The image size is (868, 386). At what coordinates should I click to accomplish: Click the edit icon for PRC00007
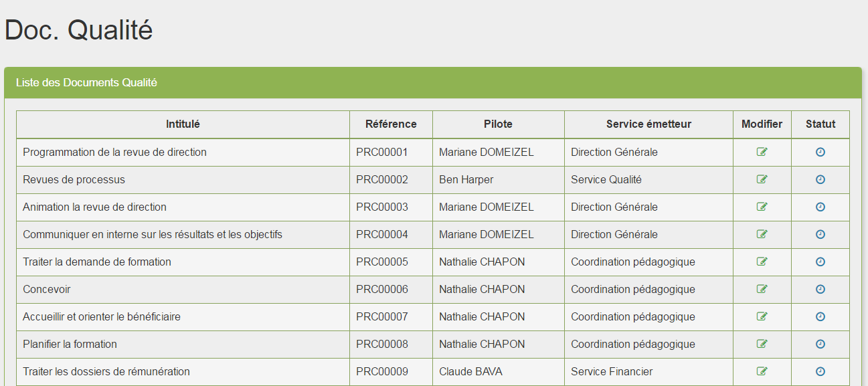point(762,316)
